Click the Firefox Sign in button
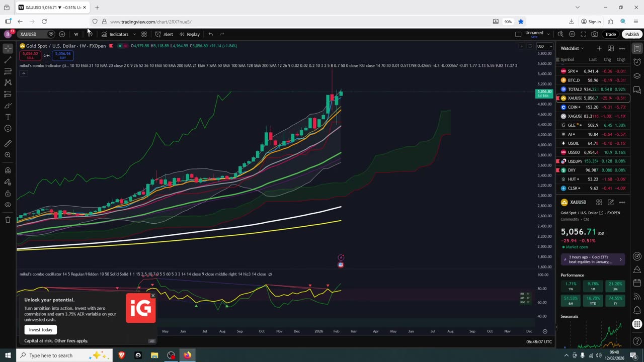Viewport: 644px width, 362px height. [591, 22]
